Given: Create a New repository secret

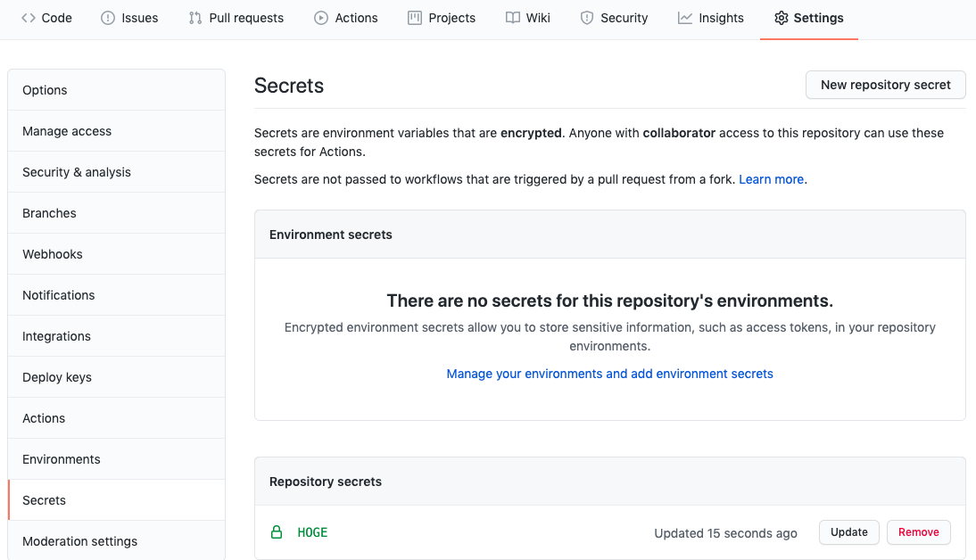Looking at the screenshot, I should coord(885,85).
